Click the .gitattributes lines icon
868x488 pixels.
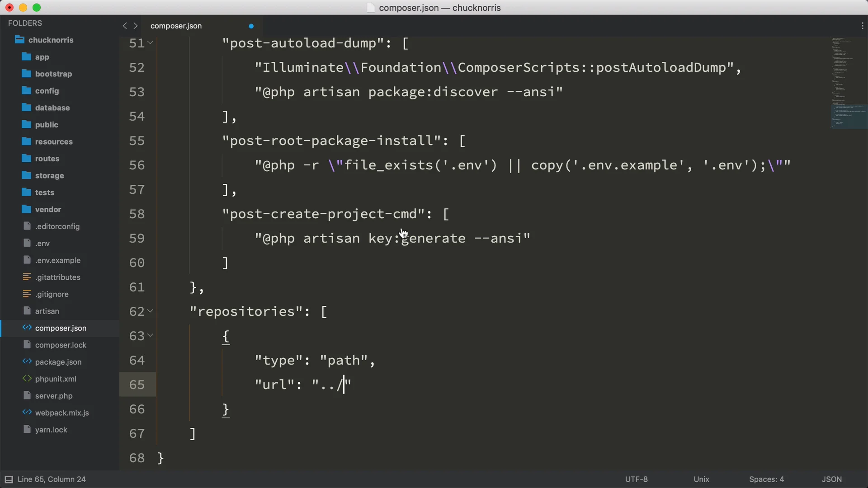(x=27, y=277)
